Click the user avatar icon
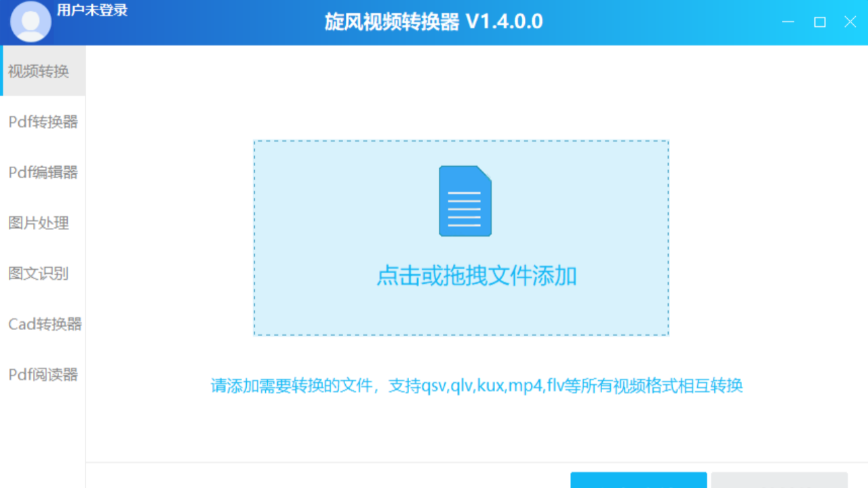Viewport: 868px width, 488px height. (31, 22)
